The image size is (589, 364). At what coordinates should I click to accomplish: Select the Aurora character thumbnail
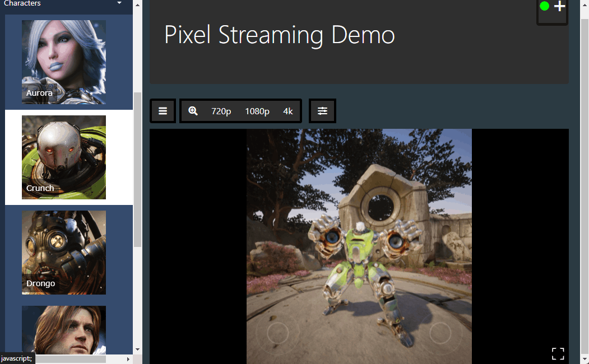point(64,62)
